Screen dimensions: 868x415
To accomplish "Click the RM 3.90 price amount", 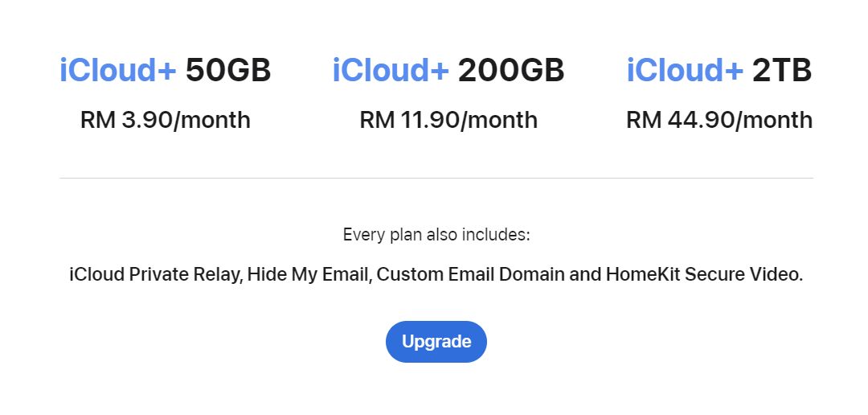I will tap(126, 121).
